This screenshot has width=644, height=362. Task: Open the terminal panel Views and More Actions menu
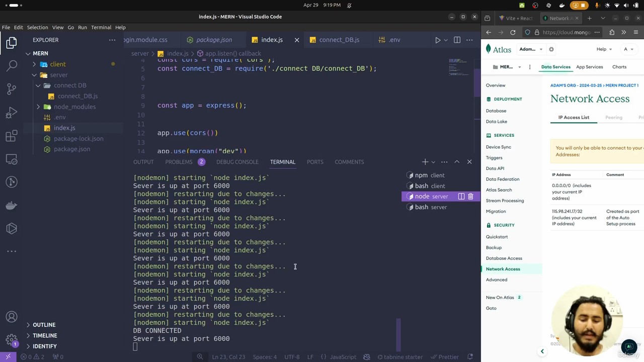coord(444,162)
